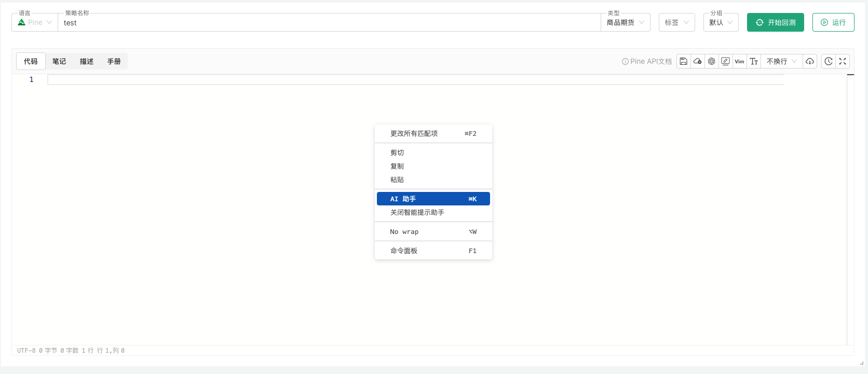The width and height of the screenshot is (868, 374).
Task: Open the 不换行 wrap mode dropdown
Action: coord(781,61)
